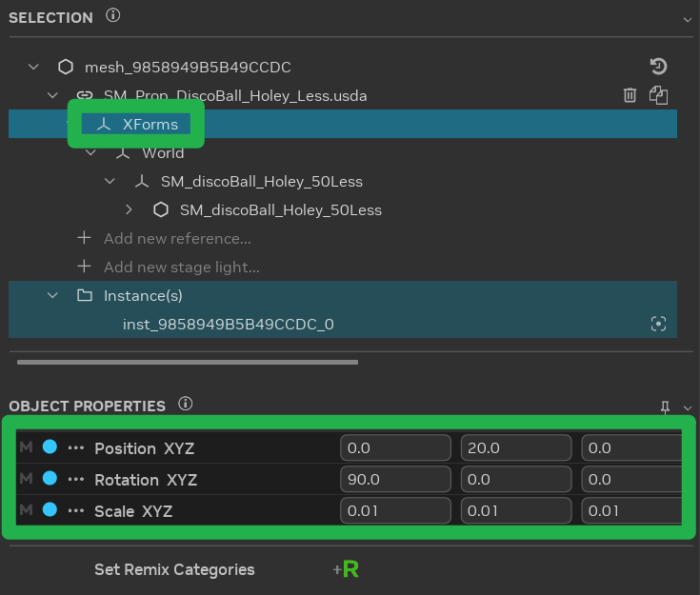The width and height of the screenshot is (700, 595).
Task: Click the horizontal scrollbar under the selection tree
Action: (188, 362)
